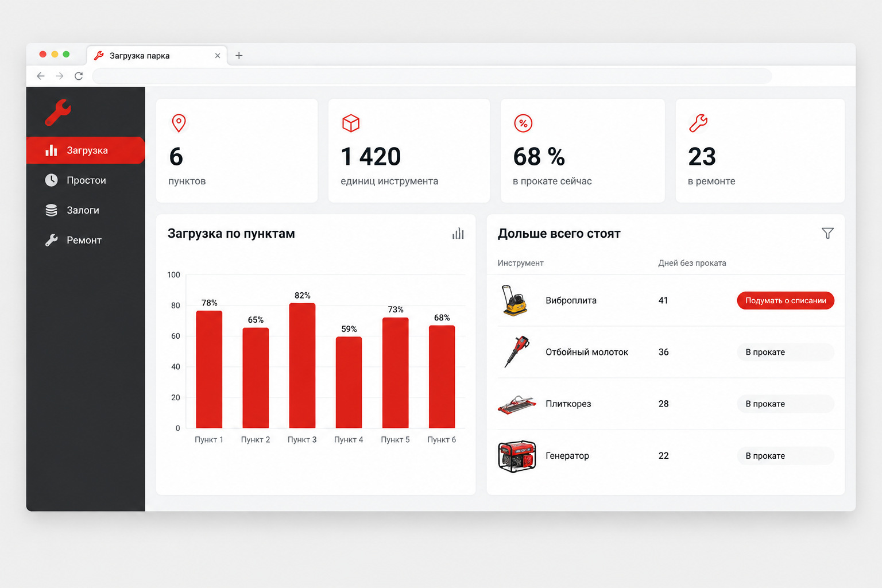Click the Пункт 4 bar showing 59%
The image size is (882, 588).
[349, 382]
